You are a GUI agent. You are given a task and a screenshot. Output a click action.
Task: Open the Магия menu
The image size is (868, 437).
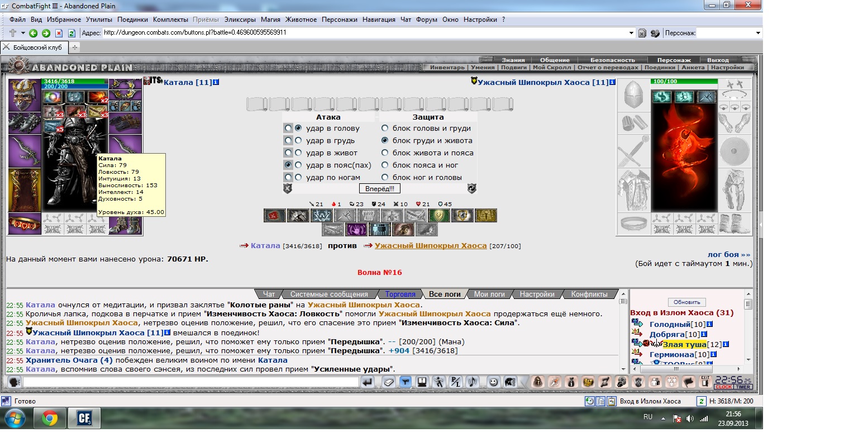270,20
